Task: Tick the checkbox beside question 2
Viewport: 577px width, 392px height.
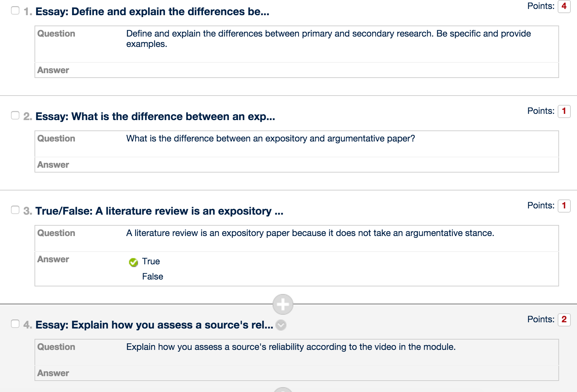Action: pyautogui.click(x=15, y=115)
